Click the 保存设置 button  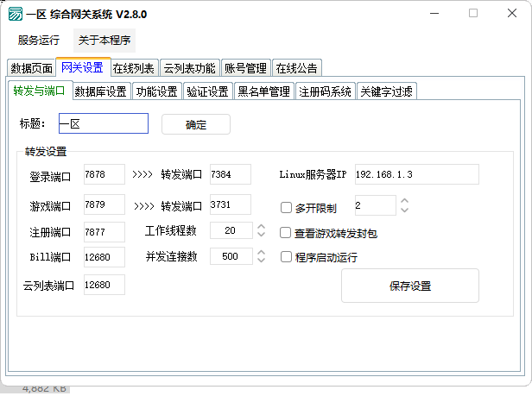(409, 286)
